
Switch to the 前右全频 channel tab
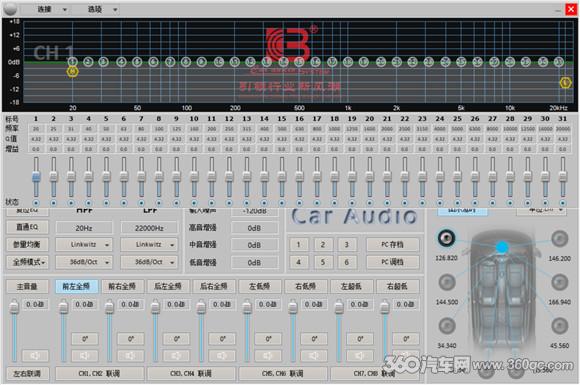click(x=122, y=286)
